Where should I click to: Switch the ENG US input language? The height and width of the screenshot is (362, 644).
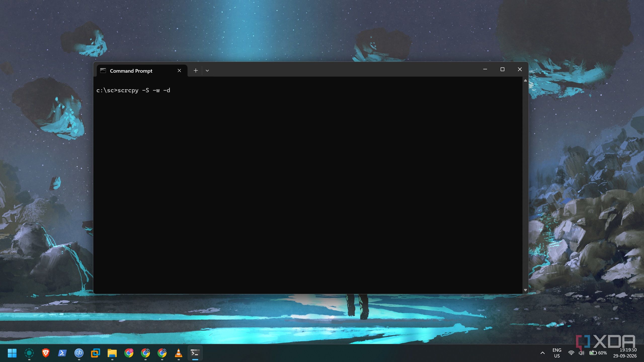click(557, 353)
